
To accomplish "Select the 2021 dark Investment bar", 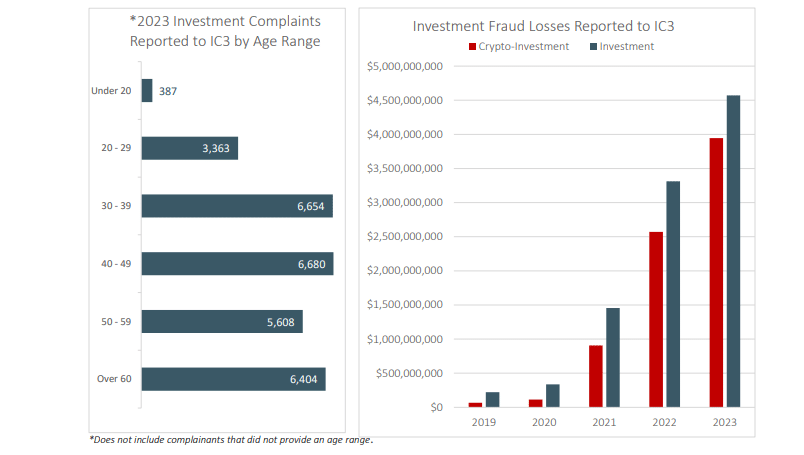I will click(613, 358).
